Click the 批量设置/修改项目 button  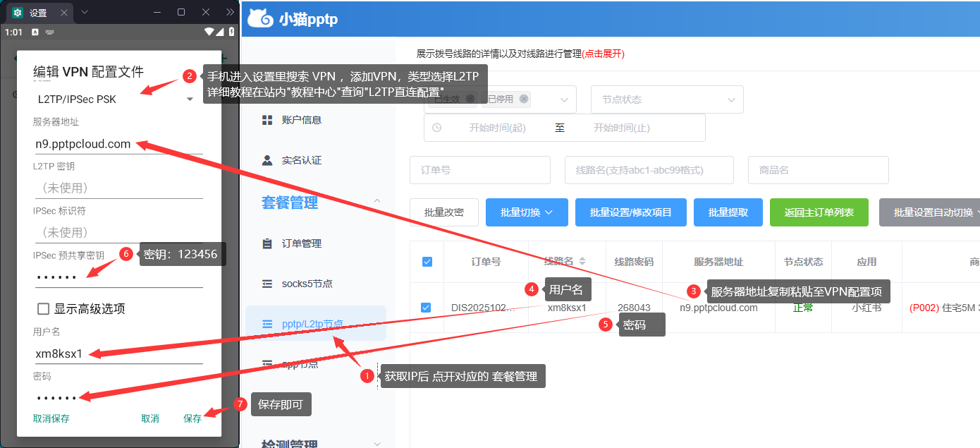click(x=631, y=212)
